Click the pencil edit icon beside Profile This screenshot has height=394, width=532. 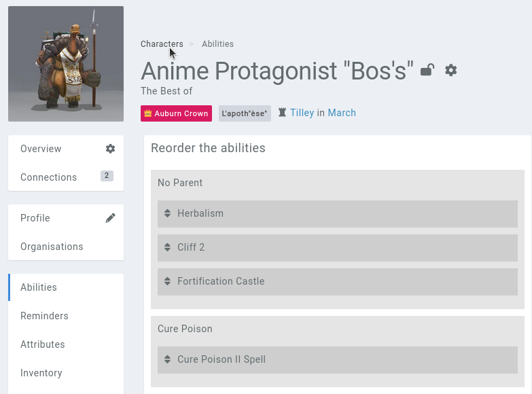pyautogui.click(x=110, y=218)
